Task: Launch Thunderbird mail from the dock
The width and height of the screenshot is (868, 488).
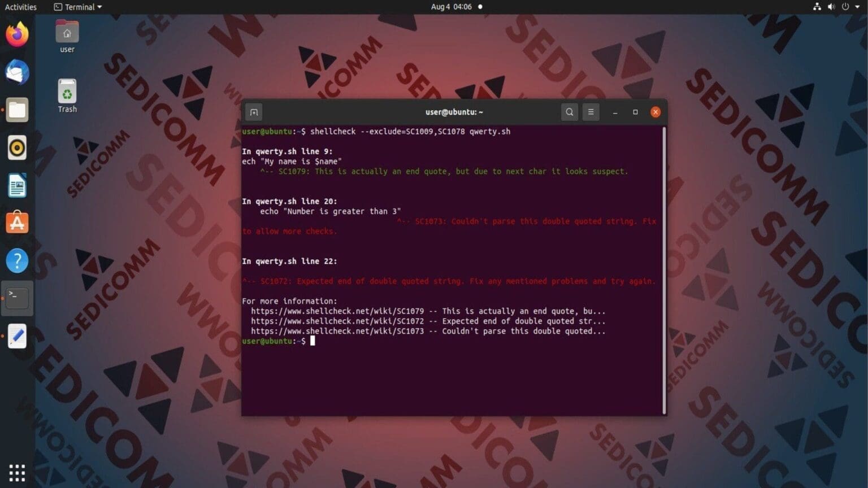Action: [x=17, y=72]
